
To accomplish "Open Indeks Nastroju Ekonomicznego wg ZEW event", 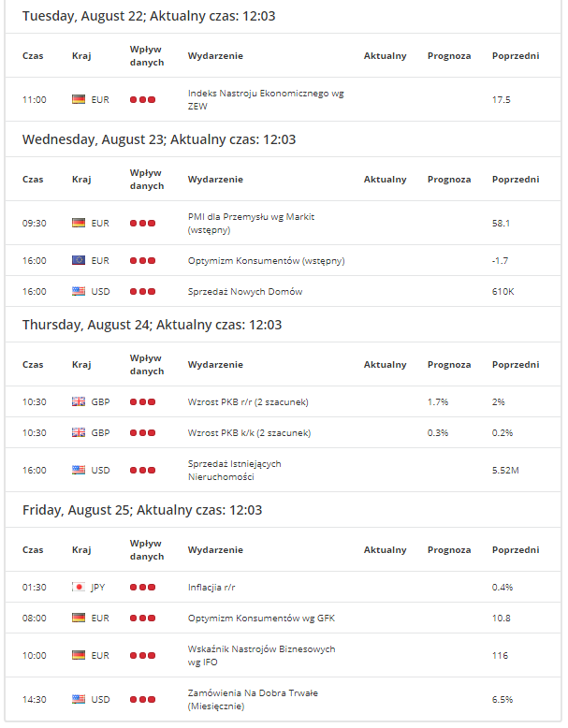I will click(266, 99).
